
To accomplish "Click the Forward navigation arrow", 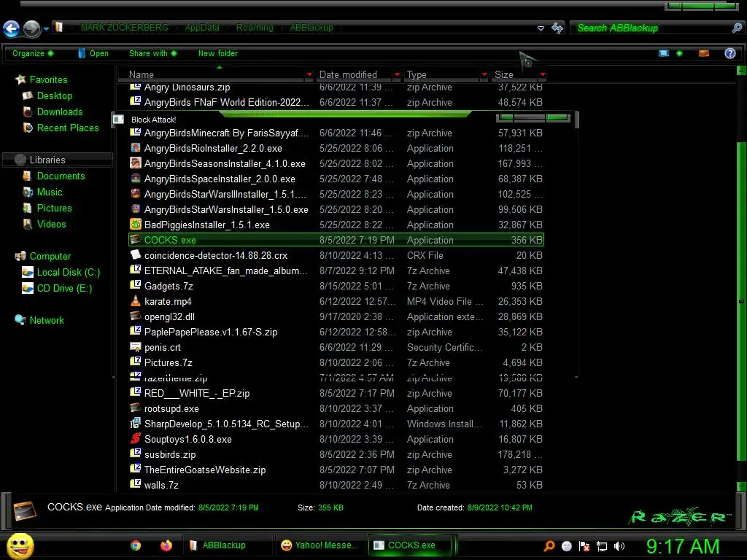I will click(x=31, y=28).
